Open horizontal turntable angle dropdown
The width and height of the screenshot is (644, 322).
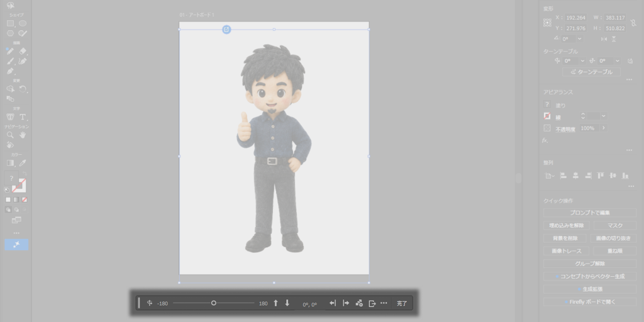(x=582, y=61)
